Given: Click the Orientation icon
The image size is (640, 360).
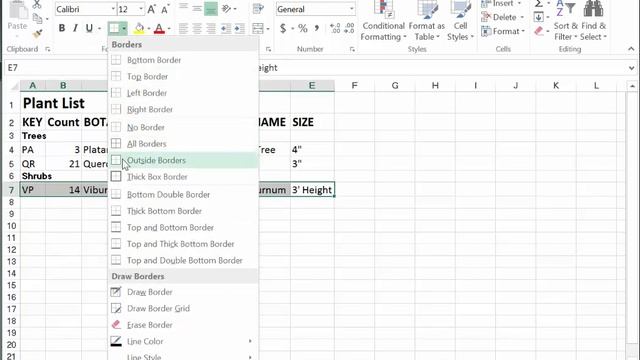Looking at the screenshot, I should pyautogui.click(x=227, y=9).
